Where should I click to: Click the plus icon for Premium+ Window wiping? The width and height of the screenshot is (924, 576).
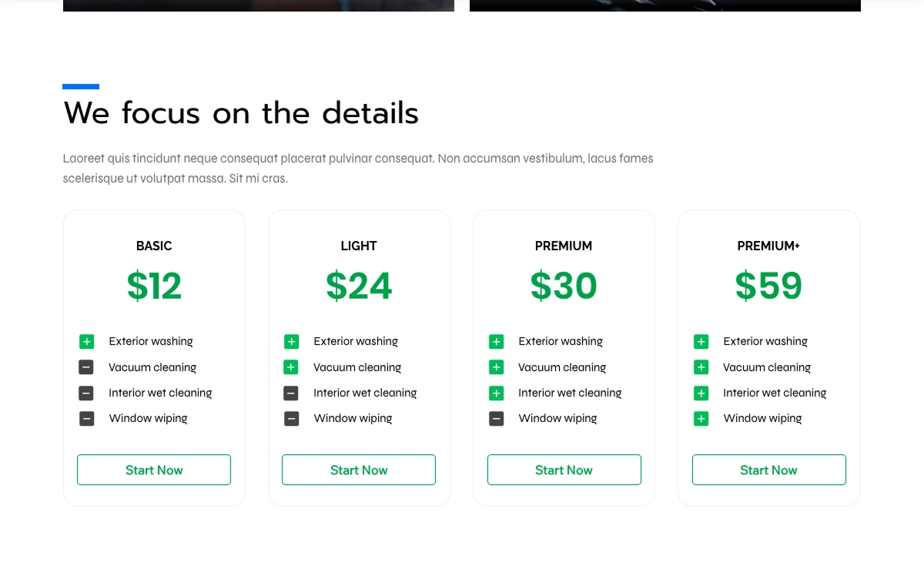pyautogui.click(x=701, y=419)
